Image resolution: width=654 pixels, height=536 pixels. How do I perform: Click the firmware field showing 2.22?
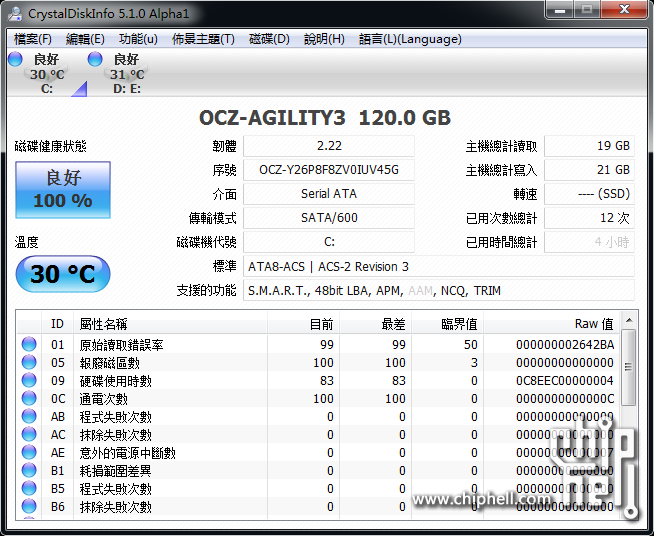329,146
